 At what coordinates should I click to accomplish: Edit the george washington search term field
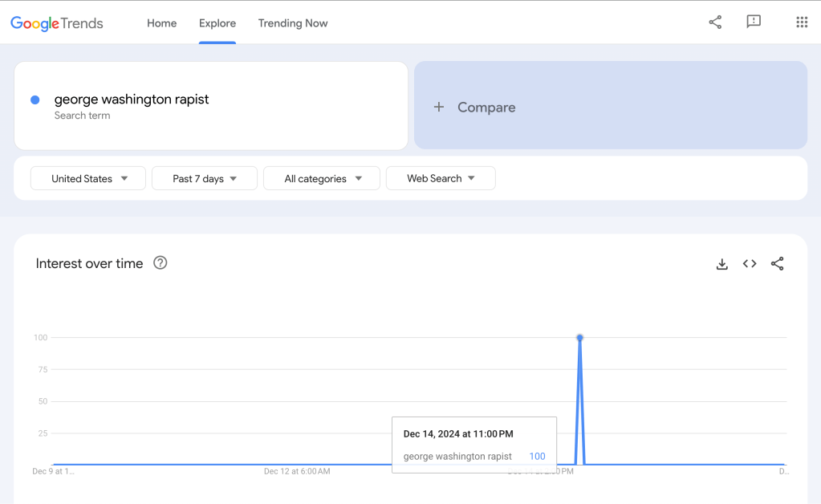point(132,100)
